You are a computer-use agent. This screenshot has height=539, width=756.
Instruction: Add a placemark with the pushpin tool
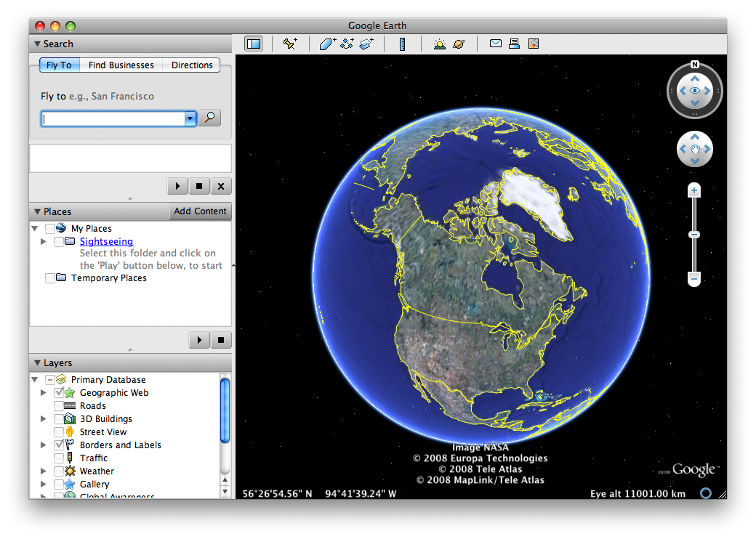(x=290, y=44)
